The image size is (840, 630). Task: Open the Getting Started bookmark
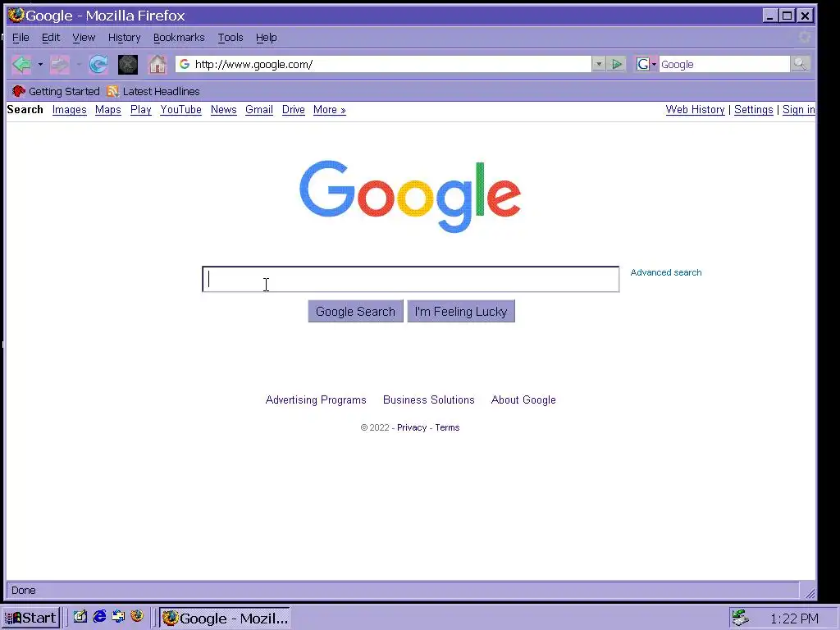[56, 92]
